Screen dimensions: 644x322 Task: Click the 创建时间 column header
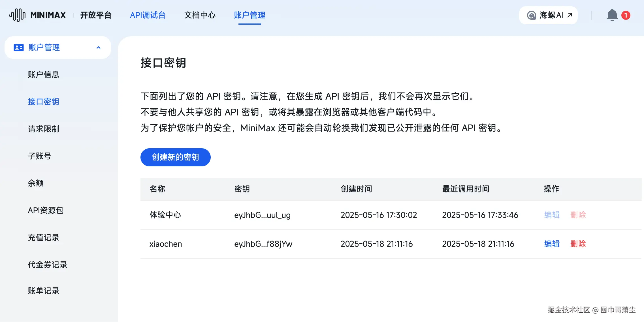coord(356,189)
